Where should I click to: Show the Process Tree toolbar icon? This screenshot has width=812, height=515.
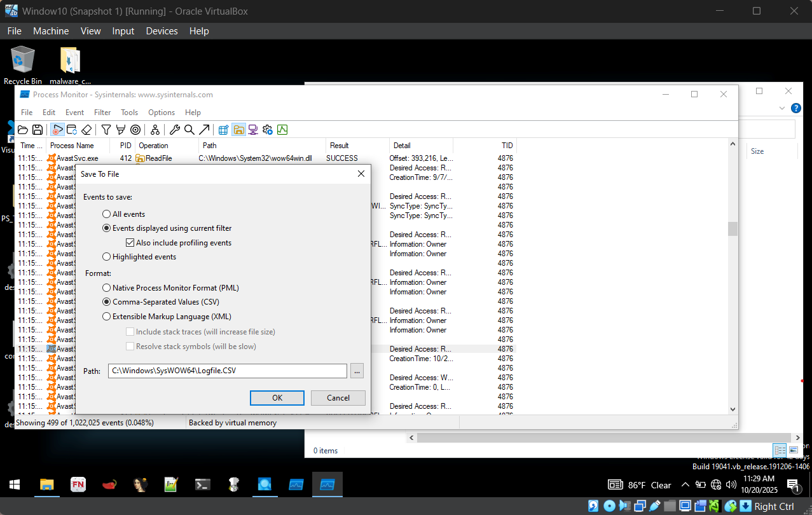click(x=155, y=130)
